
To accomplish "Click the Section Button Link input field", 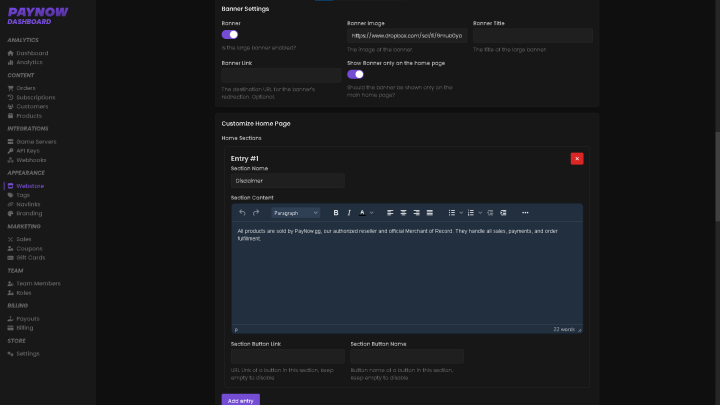I will click(x=287, y=357).
